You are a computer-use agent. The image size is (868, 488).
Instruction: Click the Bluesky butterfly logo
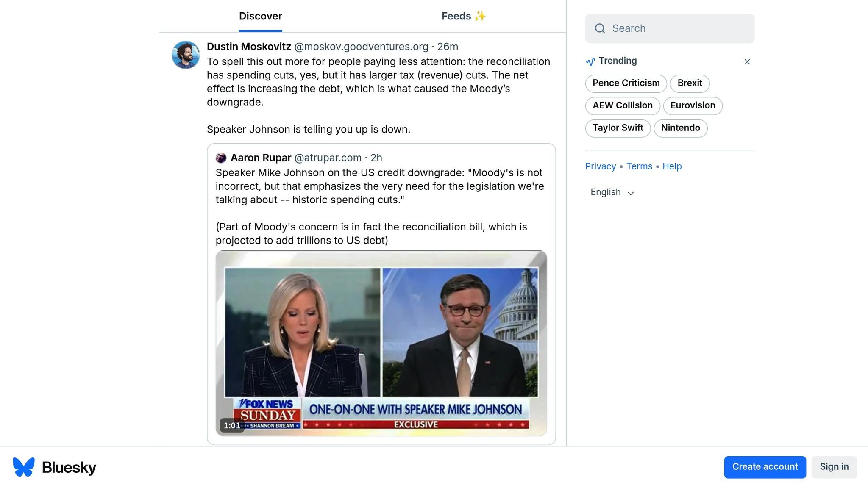24,467
